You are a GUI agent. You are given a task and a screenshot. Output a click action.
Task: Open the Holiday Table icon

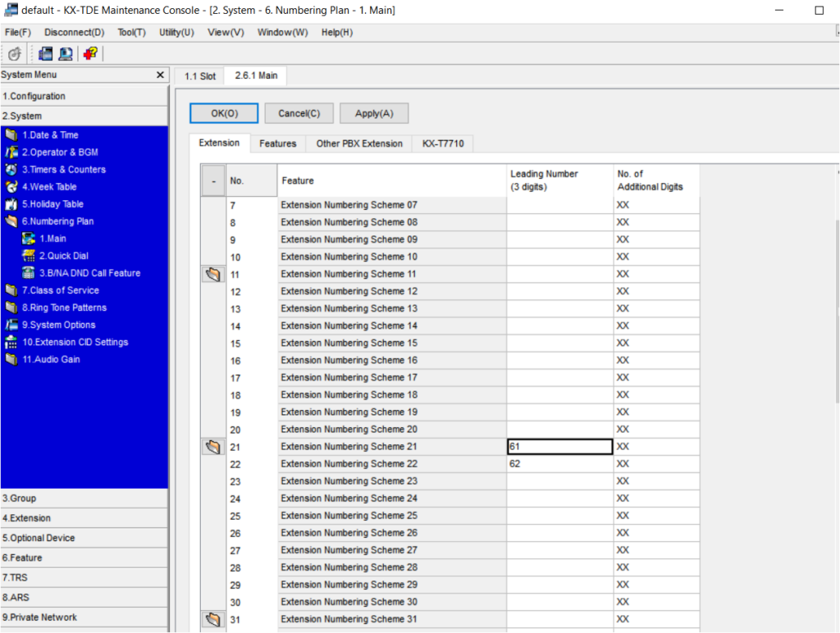pyautogui.click(x=11, y=204)
